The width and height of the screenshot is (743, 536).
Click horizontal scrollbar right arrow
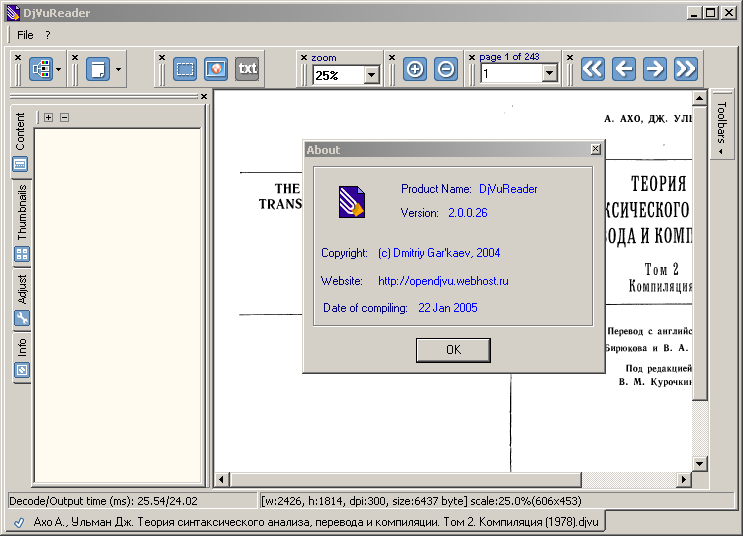click(683, 480)
